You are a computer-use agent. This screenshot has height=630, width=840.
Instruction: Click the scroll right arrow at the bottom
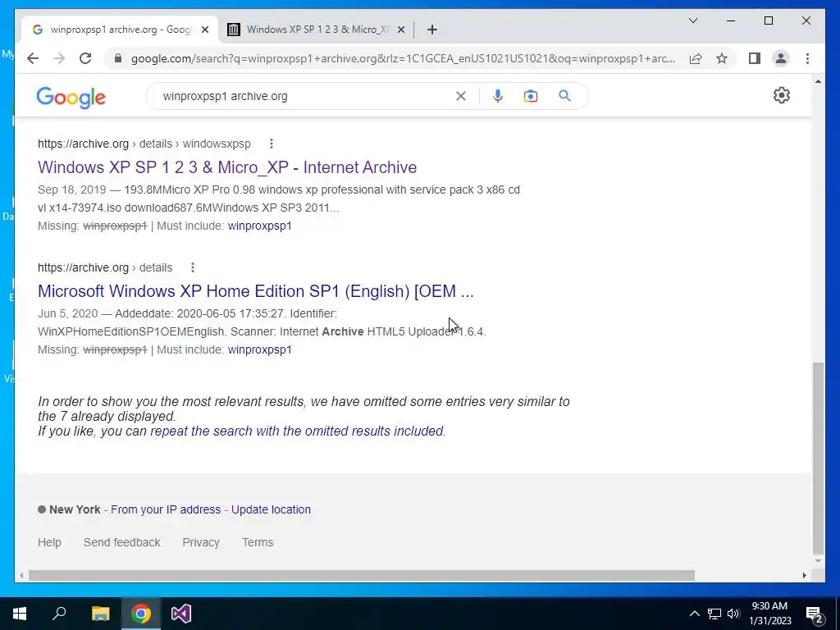pyautogui.click(x=805, y=575)
